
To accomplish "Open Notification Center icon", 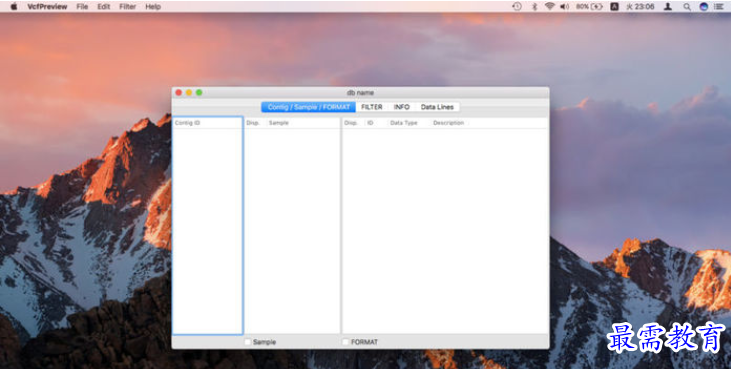I will click(719, 7).
